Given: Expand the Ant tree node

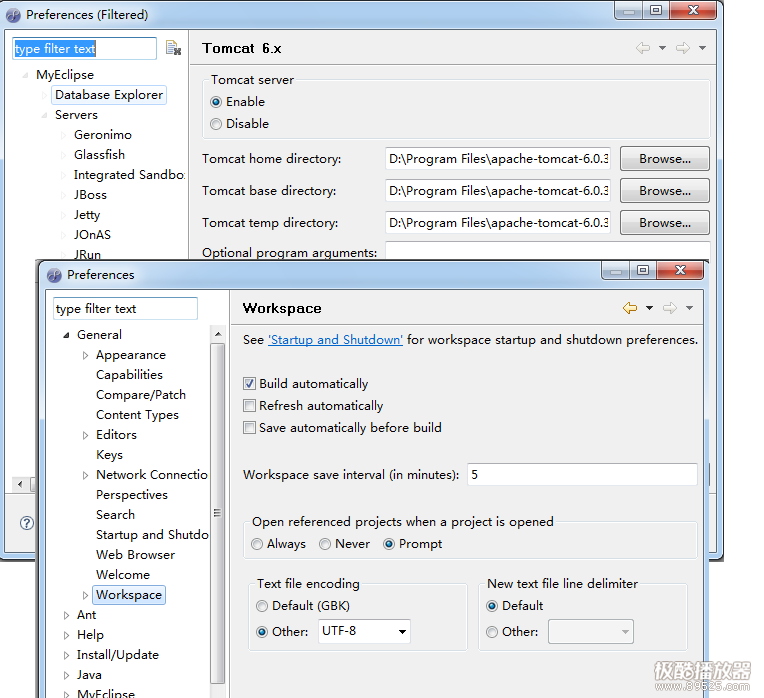Looking at the screenshot, I should point(66,616).
